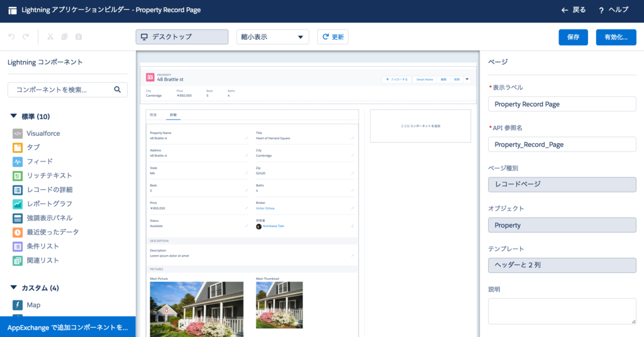Click the コンポーネントを検索 search field

point(67,89)
